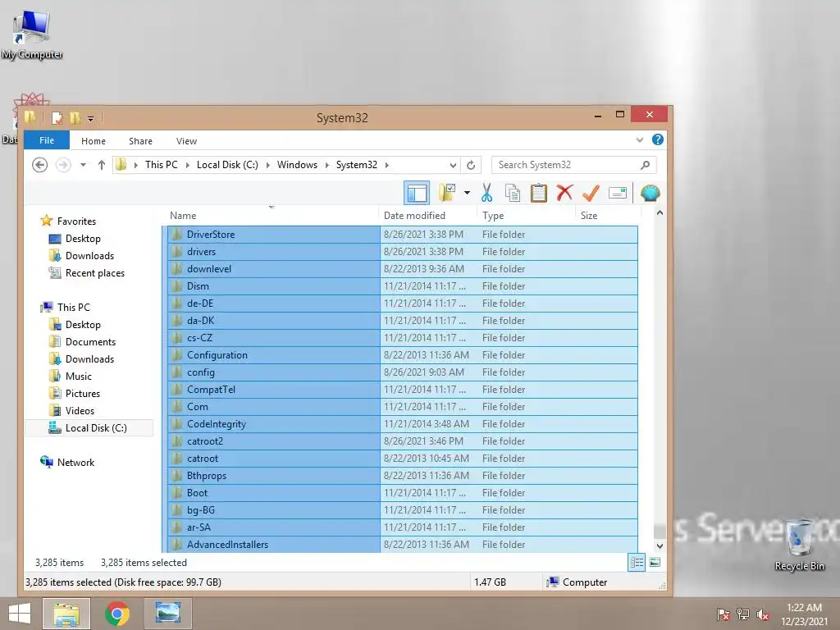Click the scrollbar up arrow
The height and width of the screenshot is (630, 840).
660,213
